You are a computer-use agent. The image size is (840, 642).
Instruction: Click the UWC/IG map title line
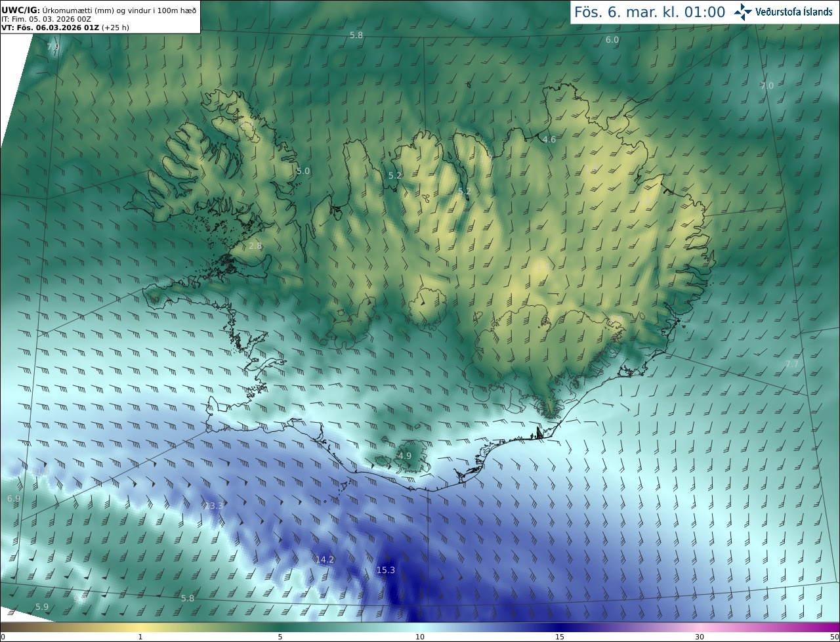(x=99, y=9)
